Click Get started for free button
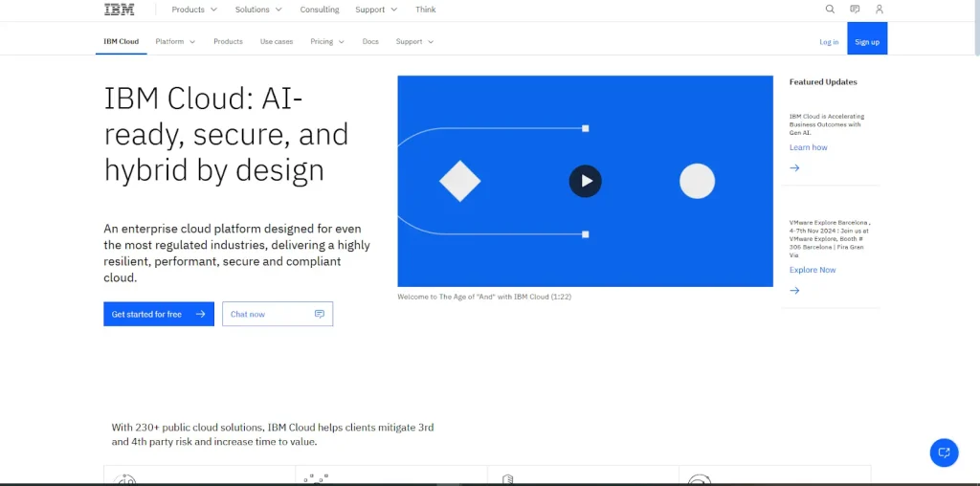 point(159,314)
